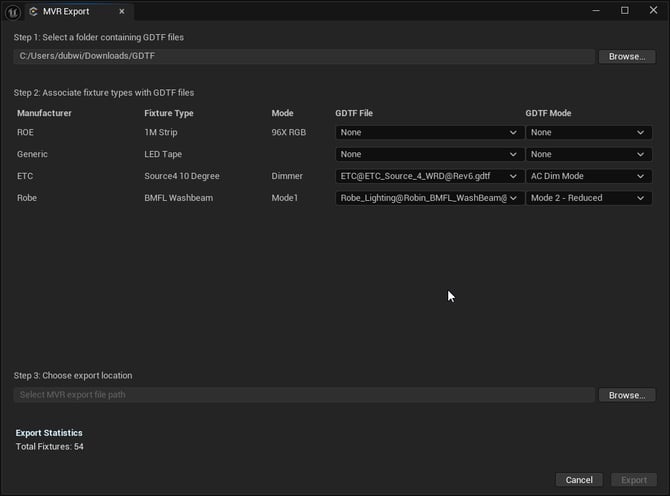
Task: Browse for the GDTF folder in Step 1
Action: pyautogui.click(x=626, y=56)
